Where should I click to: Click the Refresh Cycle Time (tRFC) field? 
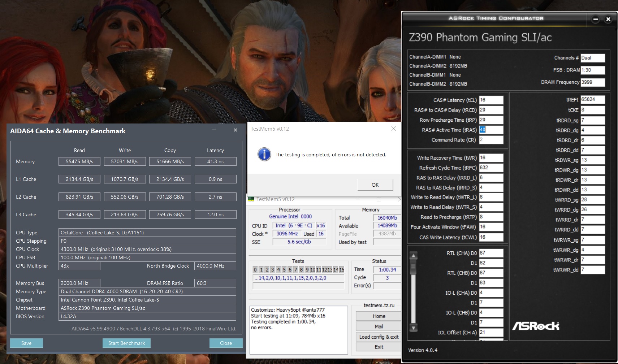coord(491,168)
